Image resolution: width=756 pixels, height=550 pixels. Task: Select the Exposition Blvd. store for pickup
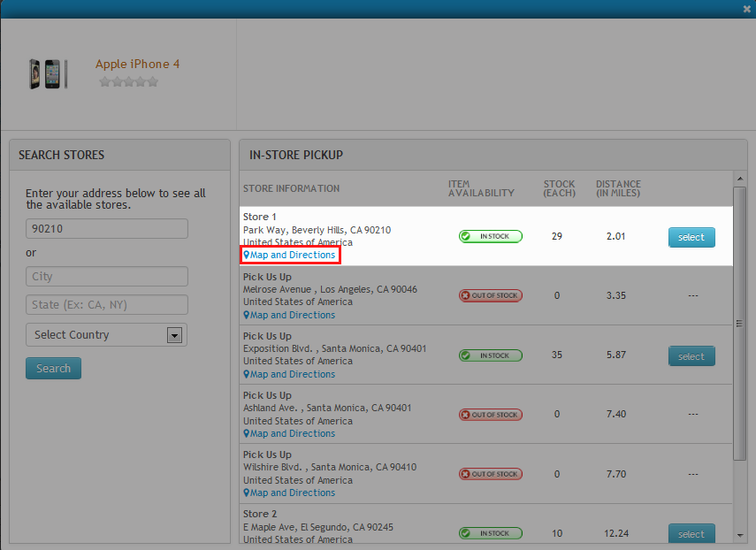tap(691, 356)
